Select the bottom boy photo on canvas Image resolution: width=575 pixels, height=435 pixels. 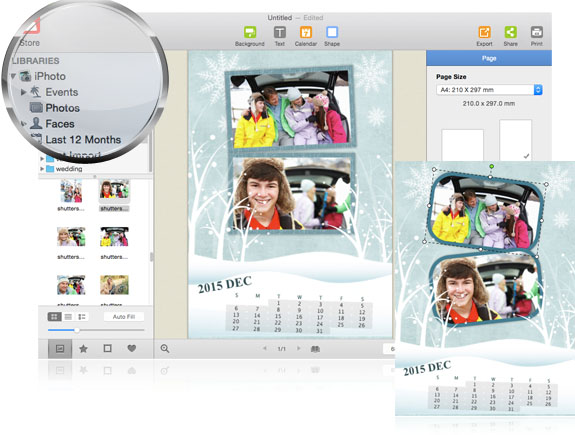pyautogui.click(x=292, y=194)
